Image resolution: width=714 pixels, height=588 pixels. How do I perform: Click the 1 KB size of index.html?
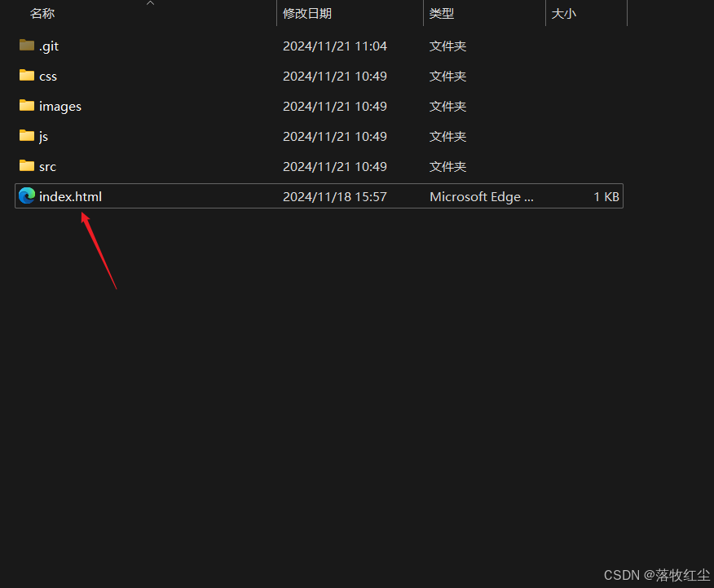coord(606,196)
